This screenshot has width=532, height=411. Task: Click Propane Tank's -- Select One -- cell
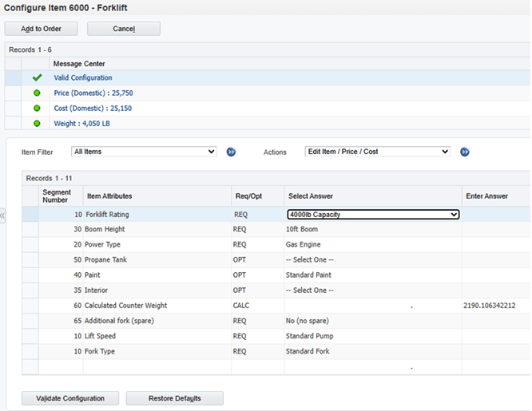coord(373,259)
